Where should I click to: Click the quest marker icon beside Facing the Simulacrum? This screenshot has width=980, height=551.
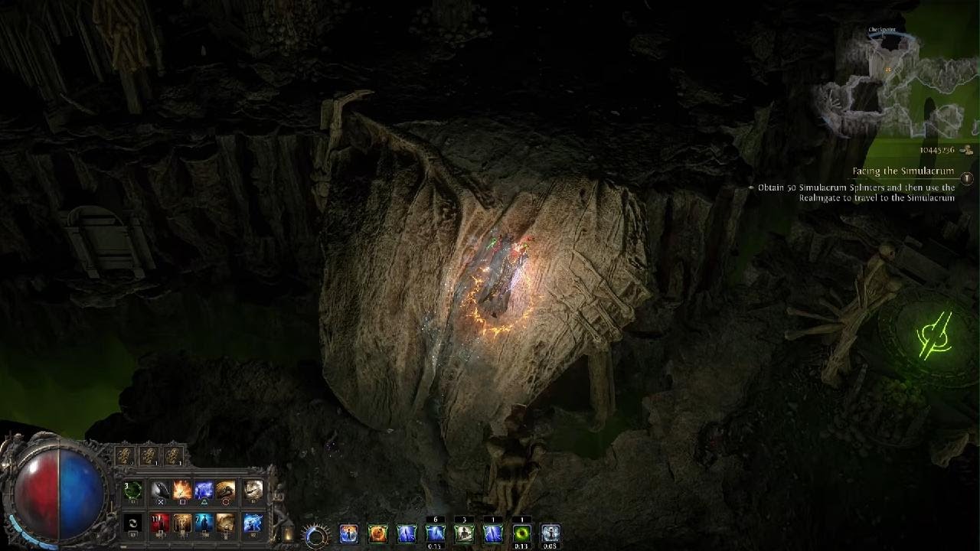click(x=967, y=178)
